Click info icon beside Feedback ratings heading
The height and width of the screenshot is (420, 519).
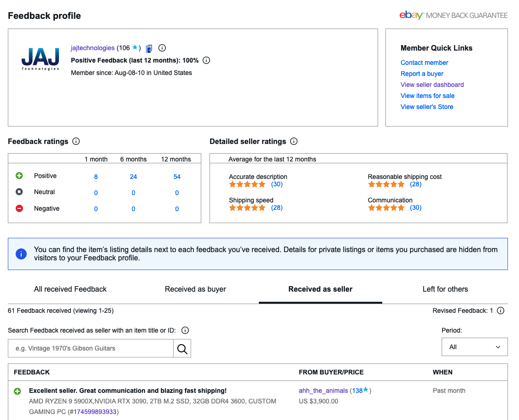pos(76,141)
